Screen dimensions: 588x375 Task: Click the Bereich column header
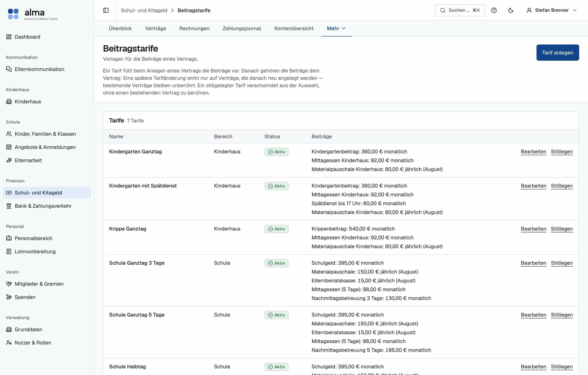click(x=223, y=137)
